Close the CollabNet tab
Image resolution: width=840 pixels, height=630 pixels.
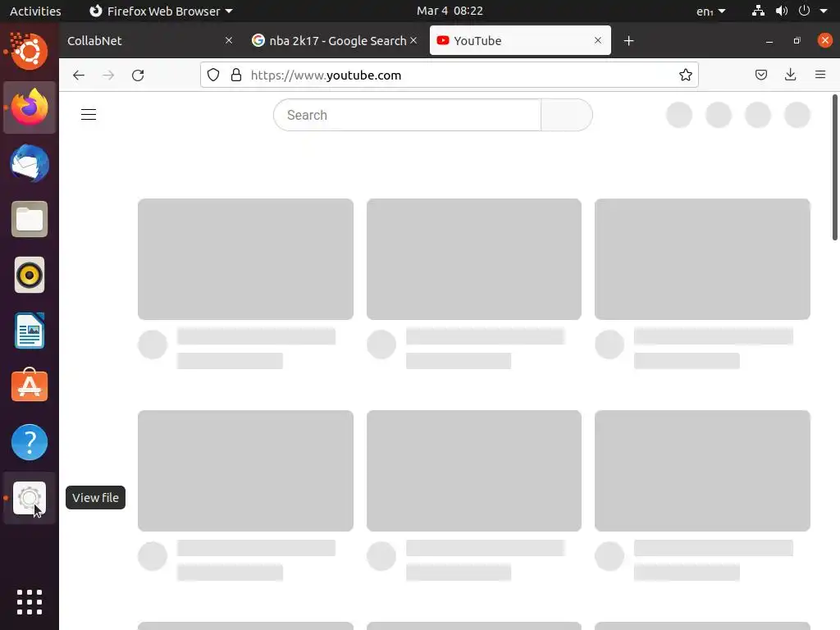229,40
